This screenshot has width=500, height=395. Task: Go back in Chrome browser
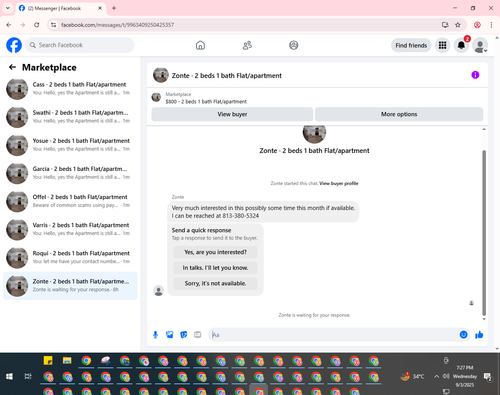[9, 25]
